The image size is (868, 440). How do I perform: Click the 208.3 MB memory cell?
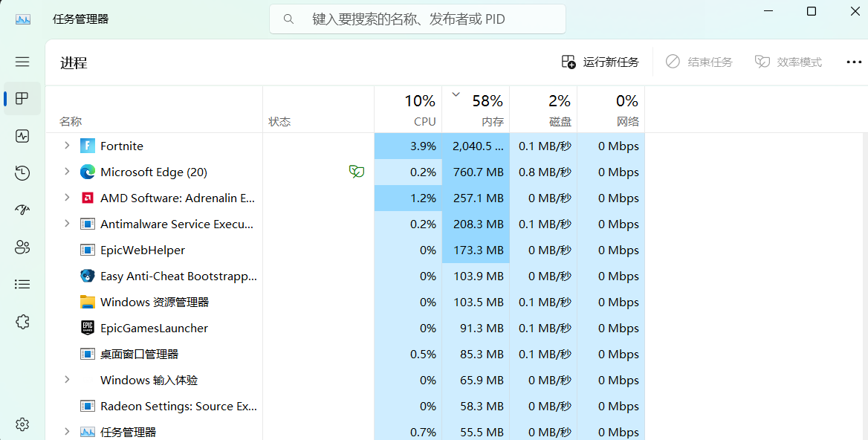coord(476,224)
